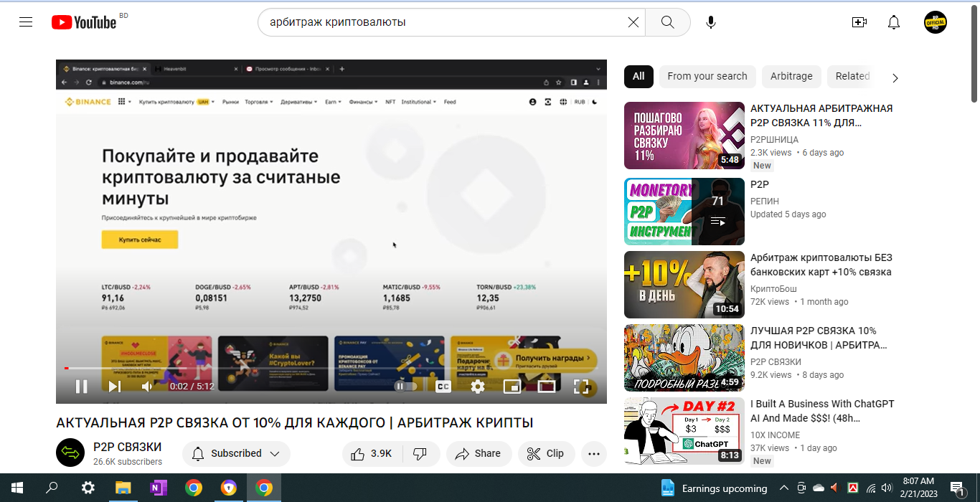Open OneNote from the taskbar
980x502 pixels.
(158, 488)
